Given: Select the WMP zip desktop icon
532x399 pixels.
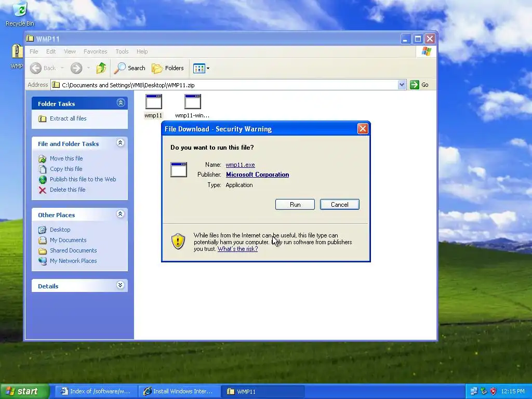Looking at the screenshot, I should click(x=17, y=56).
